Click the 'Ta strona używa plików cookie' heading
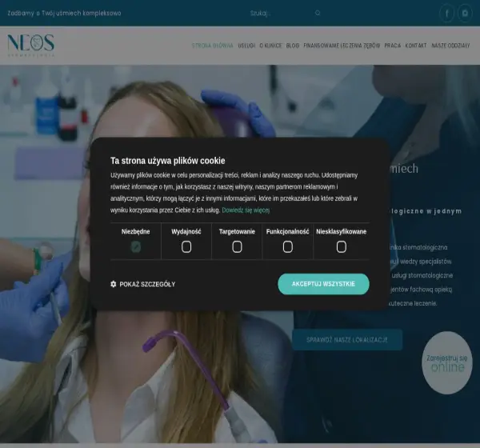Screen dimensions: 480x448 pyautogui.click(x=168, y=161)
